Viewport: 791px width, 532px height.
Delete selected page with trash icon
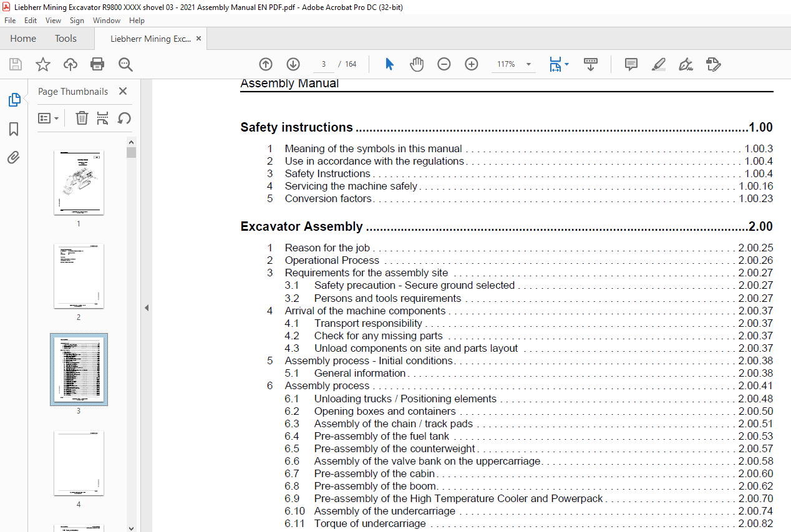point(82,118)
